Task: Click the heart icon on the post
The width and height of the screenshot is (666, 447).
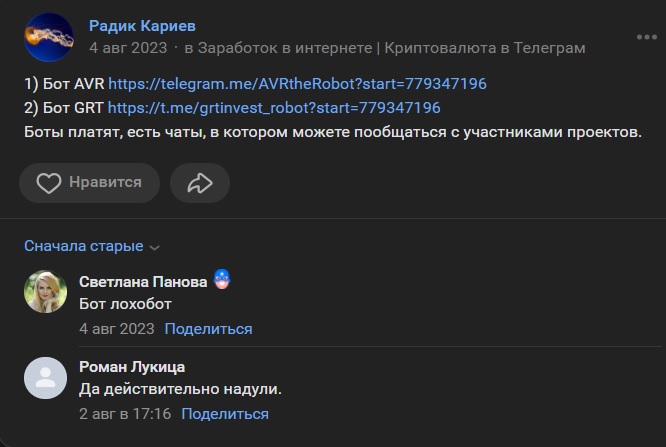Action: point(49,183)
